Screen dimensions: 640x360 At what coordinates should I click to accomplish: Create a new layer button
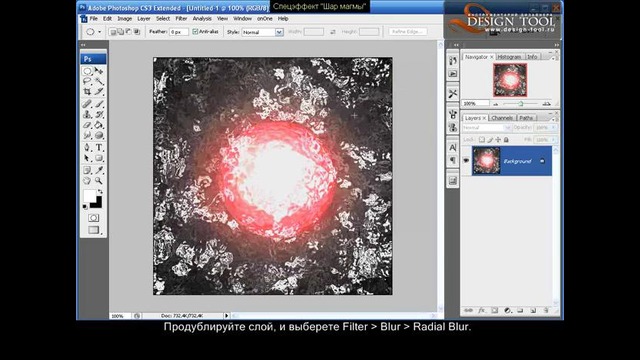[533, 311]
